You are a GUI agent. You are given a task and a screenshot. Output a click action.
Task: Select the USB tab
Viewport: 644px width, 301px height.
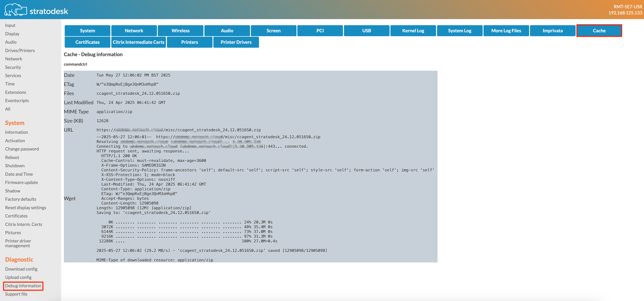pos(366,31)
